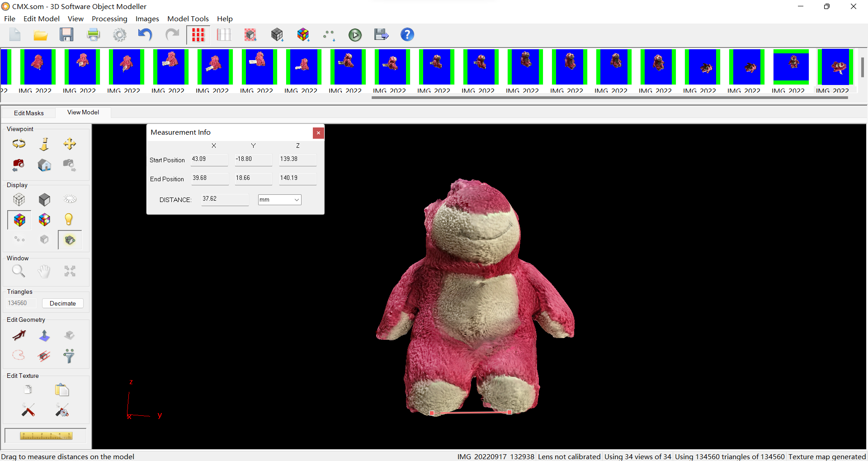Viewport: 868px width, 461px height.
Task: Enable the shiny textured cube display mode
Action: [x=44, y=220]
